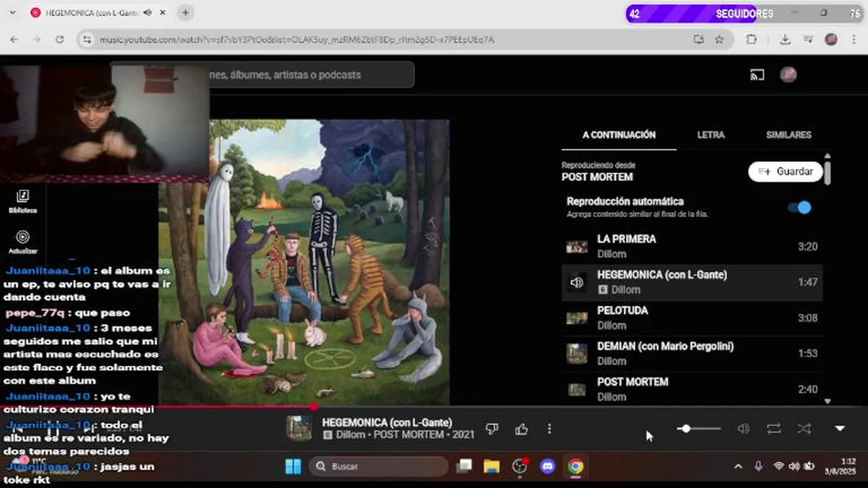Screen dimensions: 868x488
Task: Play DEMIAN (con Mario Pergolini) track
Action: [x=692, y=353]
